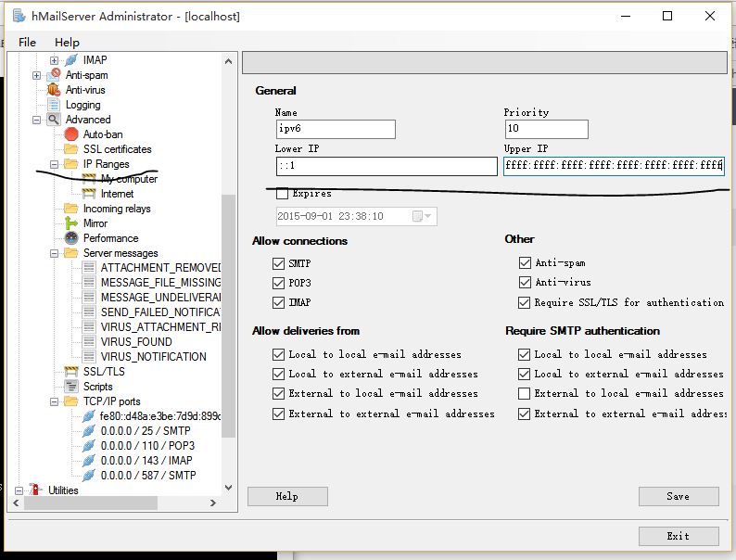Select the VIRUS_NOTIFICATION tree item

(154, 357)
